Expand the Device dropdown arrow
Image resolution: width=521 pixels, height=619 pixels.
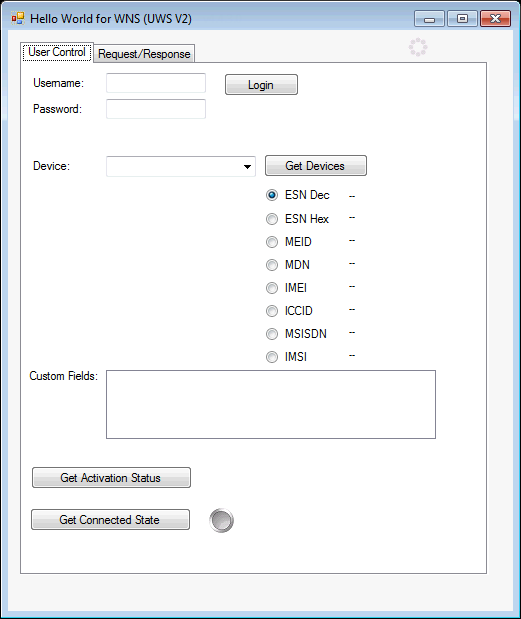pos(247,167)
